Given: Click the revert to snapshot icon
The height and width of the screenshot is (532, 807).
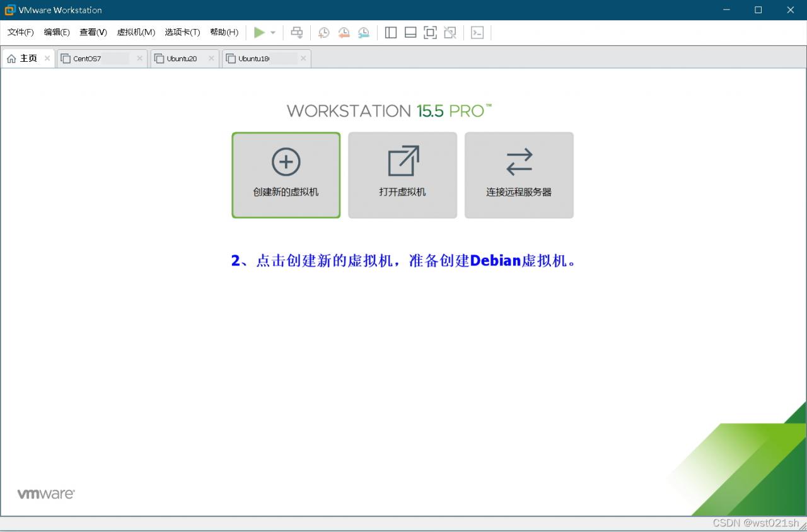Looking at the screenshot, I should (344, 32).
